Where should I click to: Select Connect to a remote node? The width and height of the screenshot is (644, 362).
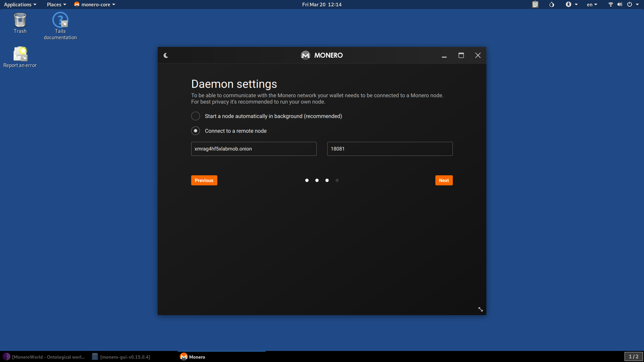coord(195,131)
